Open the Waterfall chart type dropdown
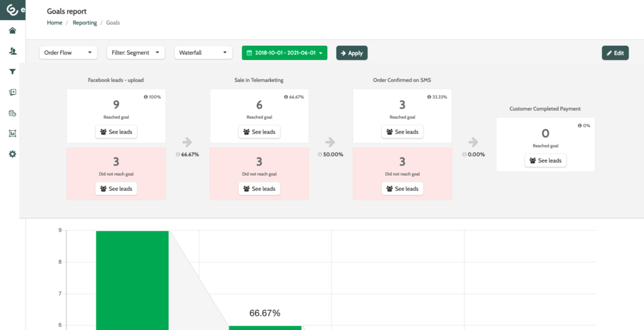 203,53
